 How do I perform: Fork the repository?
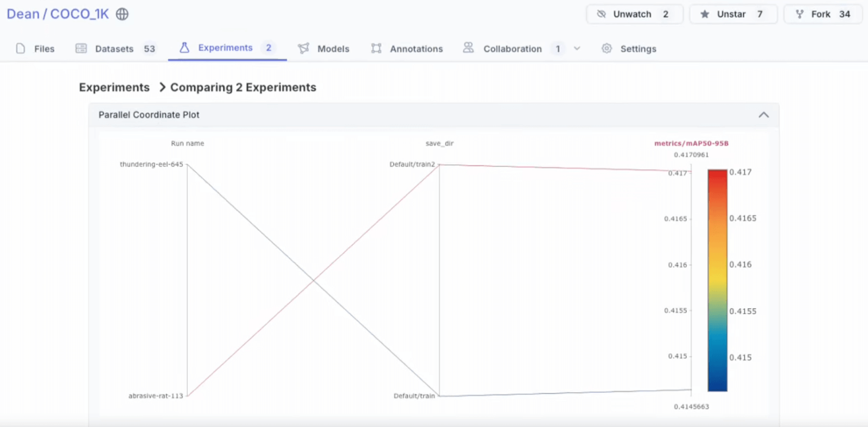[820, 14]
